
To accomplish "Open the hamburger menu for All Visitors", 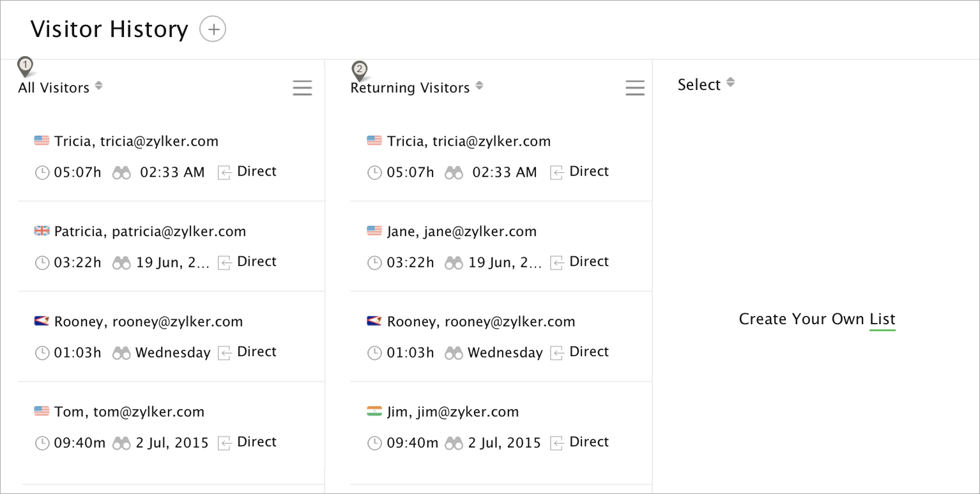I will [302, 88].
